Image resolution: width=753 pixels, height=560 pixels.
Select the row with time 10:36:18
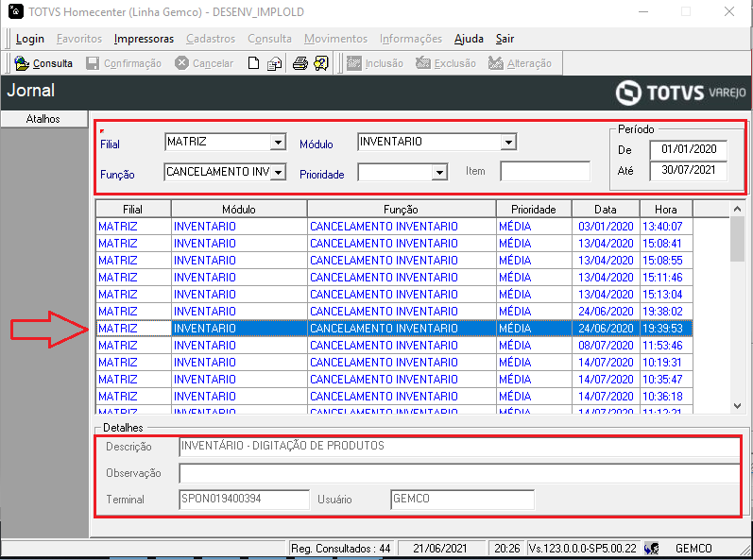point(394,397)
